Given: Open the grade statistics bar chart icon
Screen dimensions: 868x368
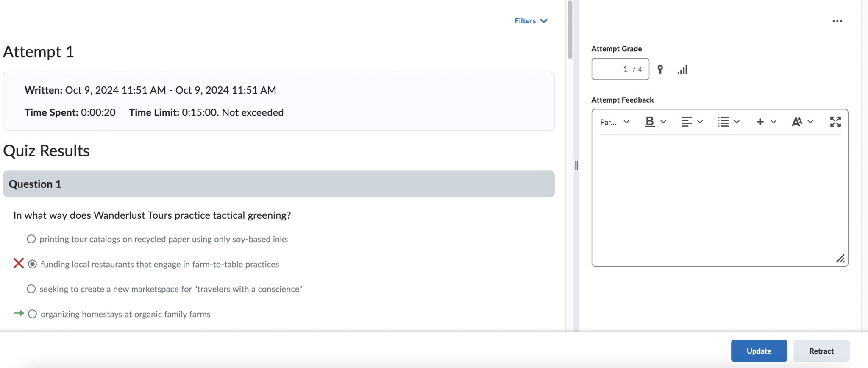Looking at the screenshot, I should coord(682,70).
